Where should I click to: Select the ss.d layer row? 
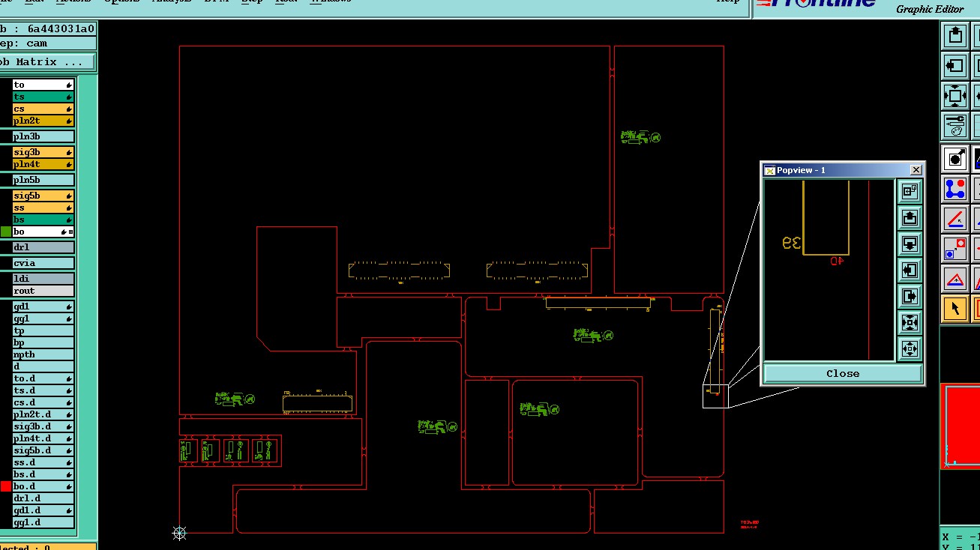tap(43, 462)
